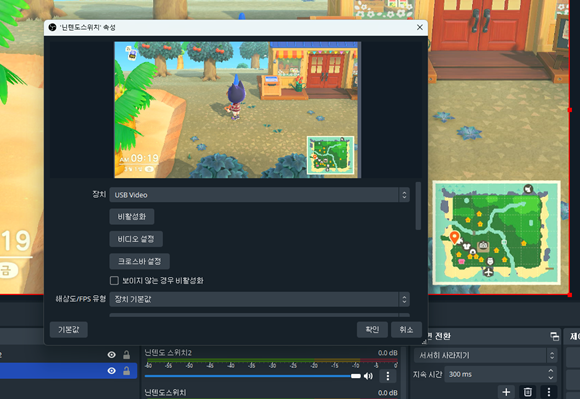The height and width of the screenshot is (399, 580).
Task: Click the video preview in properties dialog
Action: pyautogui.click(x=237, y=110)
